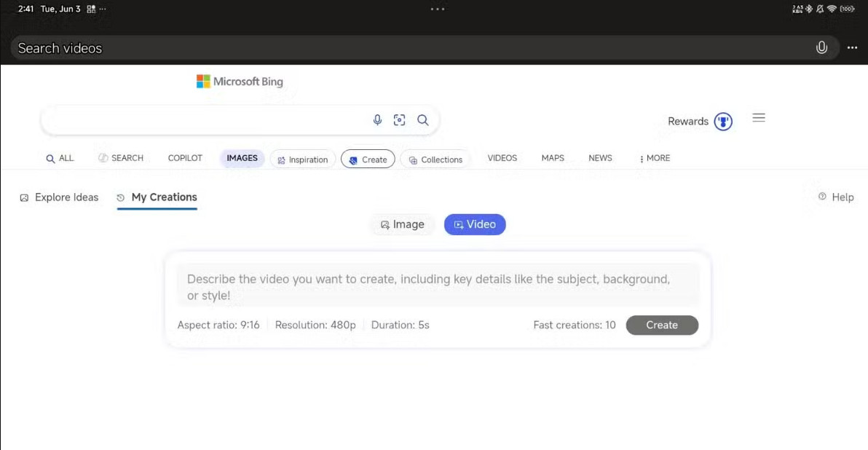Open the grid icon in the status bar

pos(91,9)
